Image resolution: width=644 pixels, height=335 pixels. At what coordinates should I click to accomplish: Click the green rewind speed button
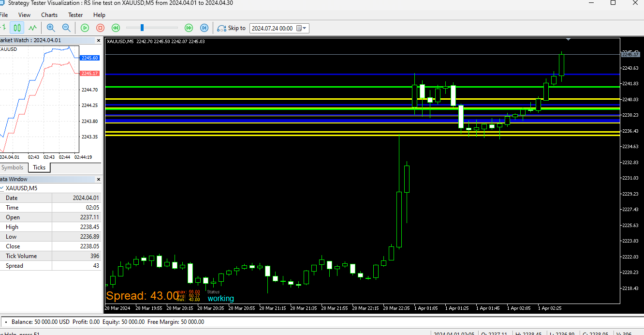point(116,28)
